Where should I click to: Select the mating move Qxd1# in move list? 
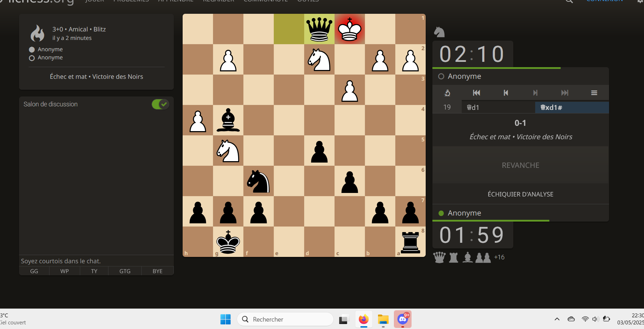tap(572, 107)
